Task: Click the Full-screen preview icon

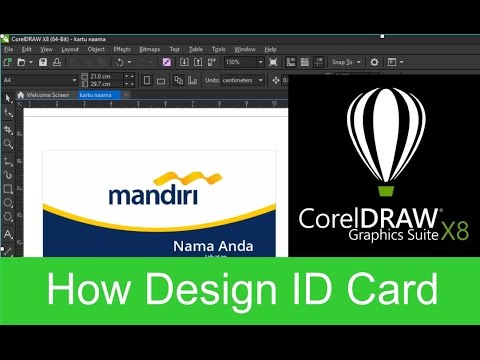Action: [x=273, y=62]
